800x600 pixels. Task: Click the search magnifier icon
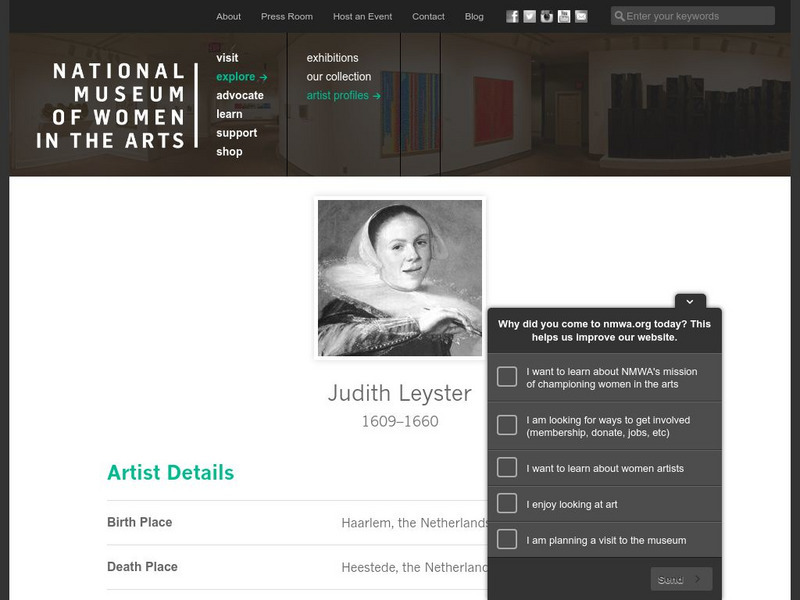pyautogui.click(x=619, y=16)
